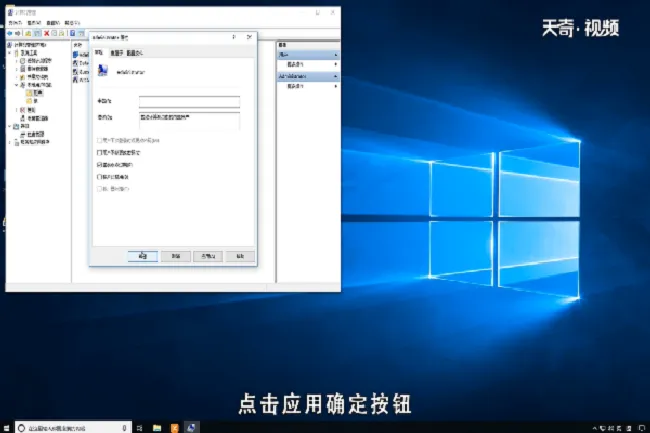The height and width of the screenshot is (433, 650).
Task: Click the red X Delete toolbar icon
Action: (x=46, y=33)
